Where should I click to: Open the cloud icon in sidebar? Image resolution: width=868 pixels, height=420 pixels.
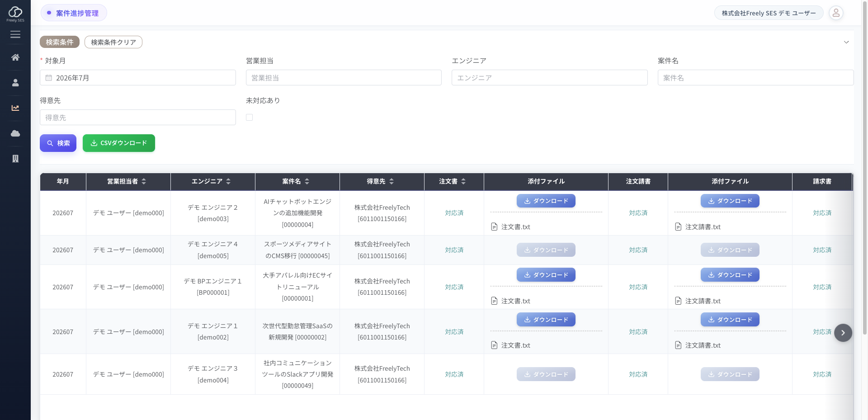click(15, 133)
